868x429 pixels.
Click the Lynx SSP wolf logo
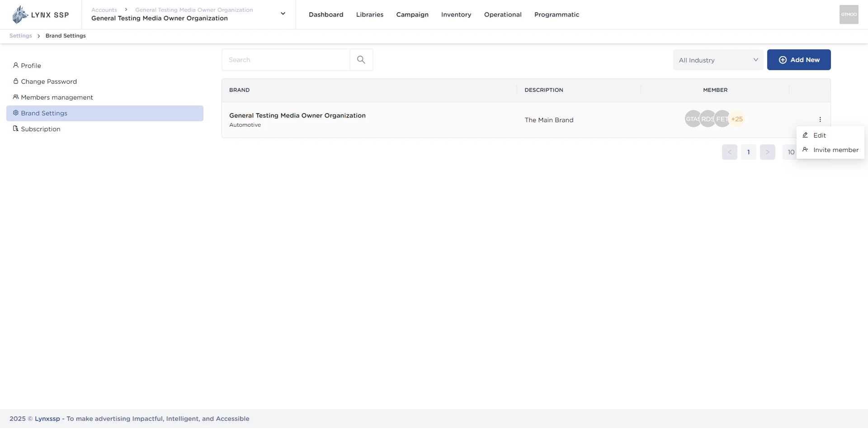point(19,14)
